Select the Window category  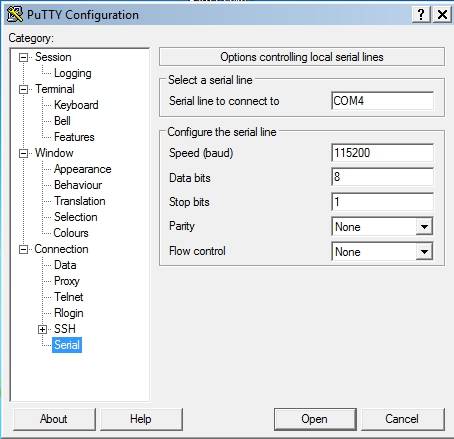[54, 153]
